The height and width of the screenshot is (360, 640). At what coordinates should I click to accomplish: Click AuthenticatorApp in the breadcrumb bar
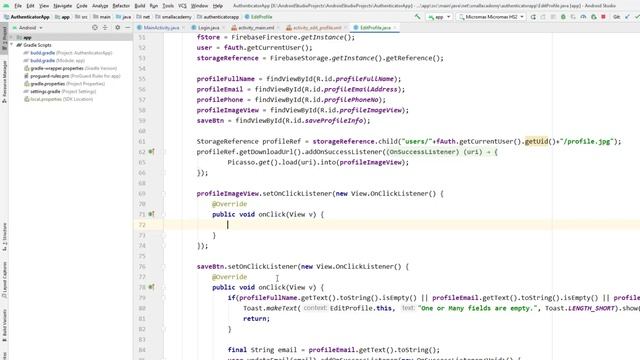point(27,17)
